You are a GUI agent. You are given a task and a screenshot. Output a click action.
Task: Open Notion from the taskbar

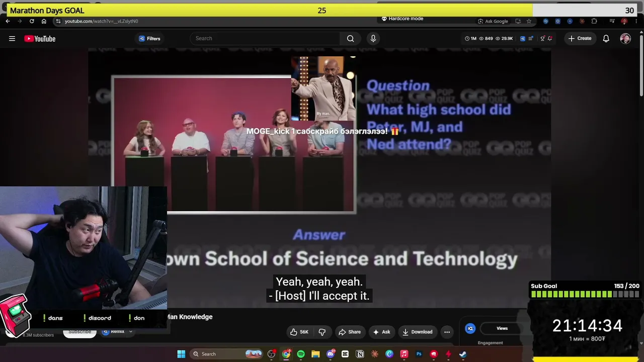(x=360, y=354)
